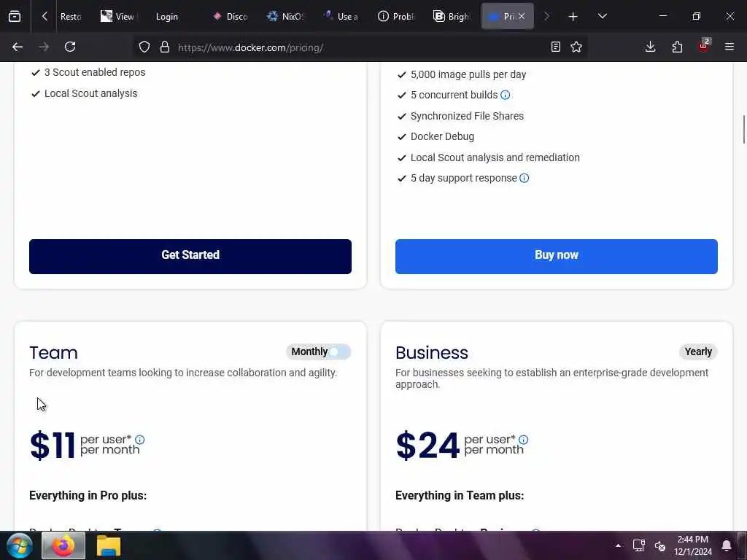Screen dimensions: 747x560
Task: Open a new tab with plus icon
Action: point(573,17)
